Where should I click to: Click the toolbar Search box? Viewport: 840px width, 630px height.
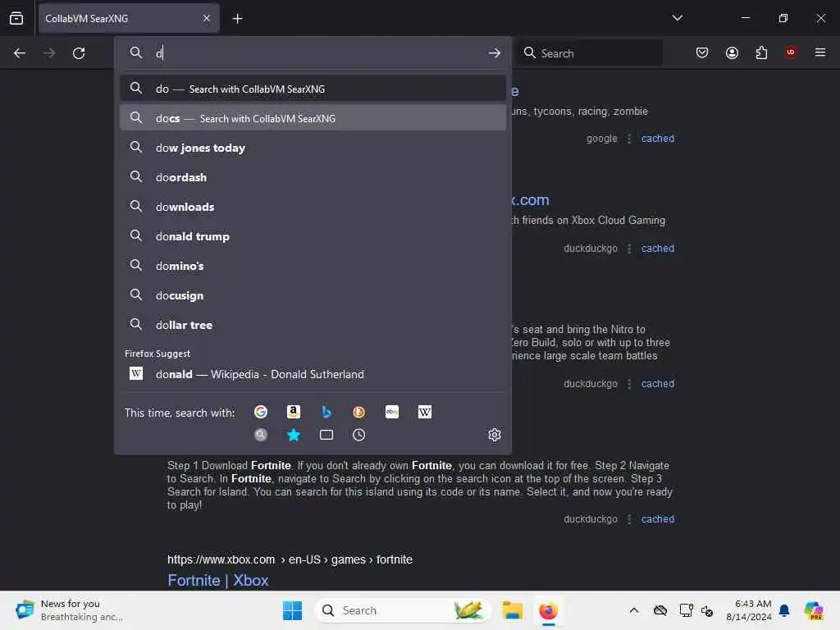click(590, 53)
